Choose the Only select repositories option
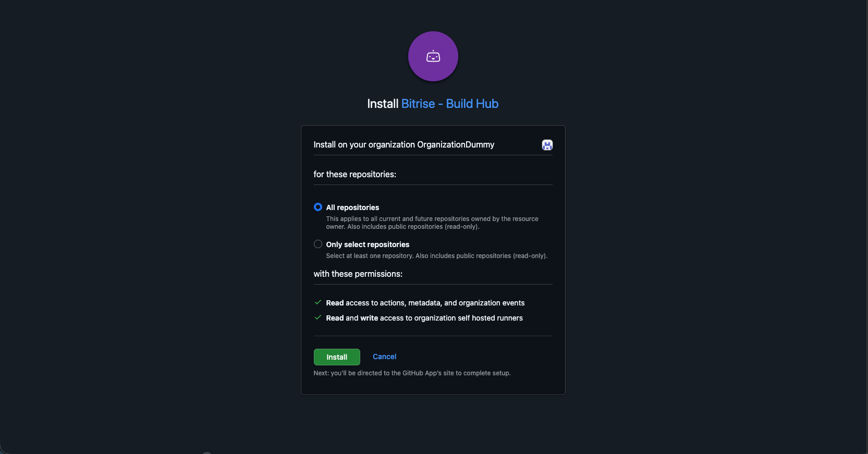Screen dimensions: 868x454 [318, 244]
